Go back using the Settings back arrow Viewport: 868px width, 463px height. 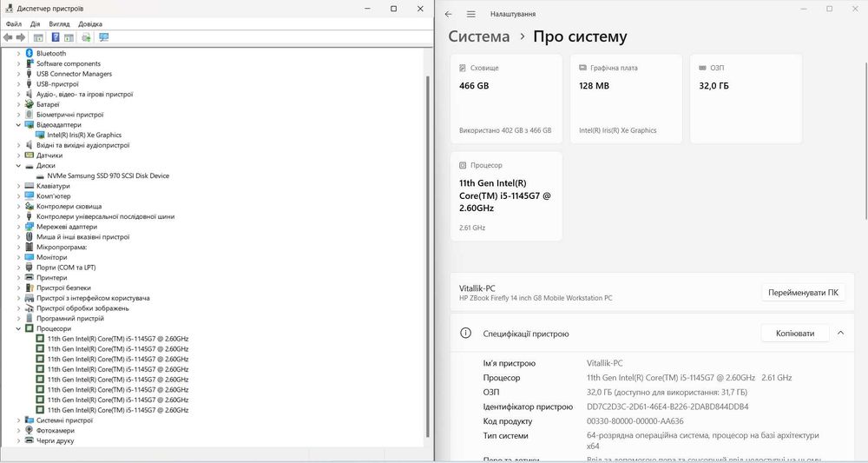[x=449, y=14]
